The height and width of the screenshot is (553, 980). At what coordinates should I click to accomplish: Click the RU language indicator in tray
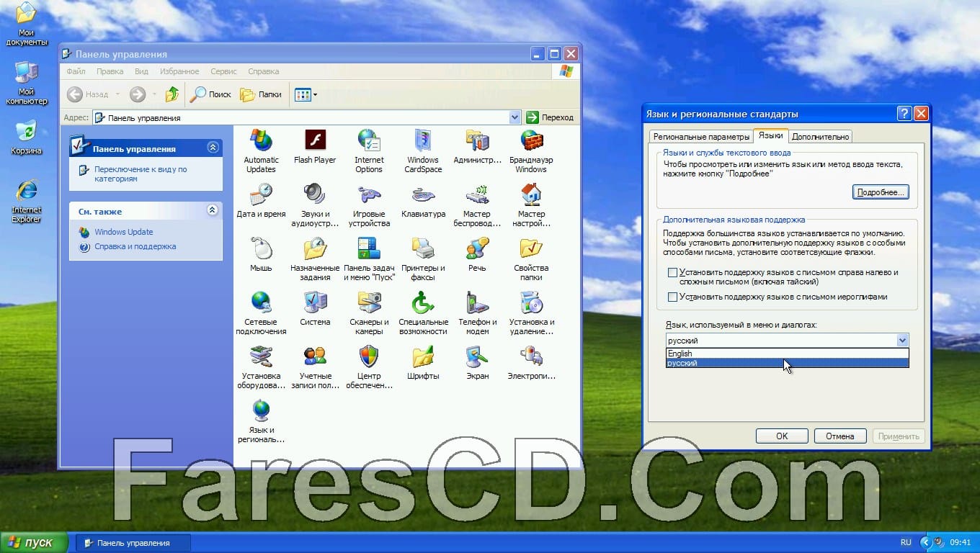[906, 542]
